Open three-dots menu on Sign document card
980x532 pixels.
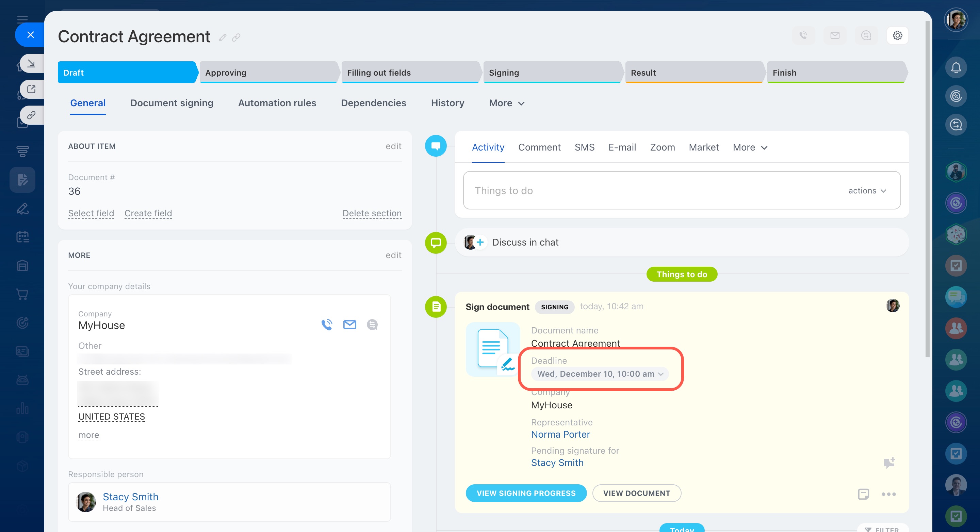tap(888, 494)
